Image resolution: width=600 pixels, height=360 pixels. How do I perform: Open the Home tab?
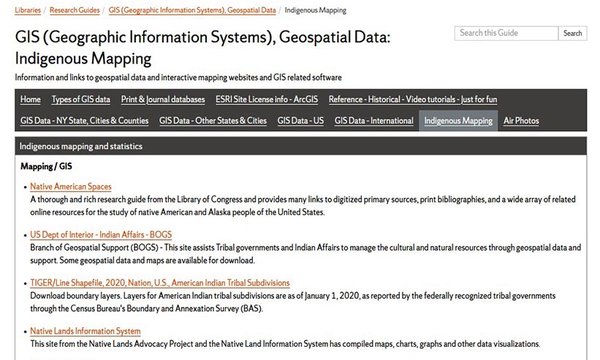pyautogui.click(x=31, y=99)
